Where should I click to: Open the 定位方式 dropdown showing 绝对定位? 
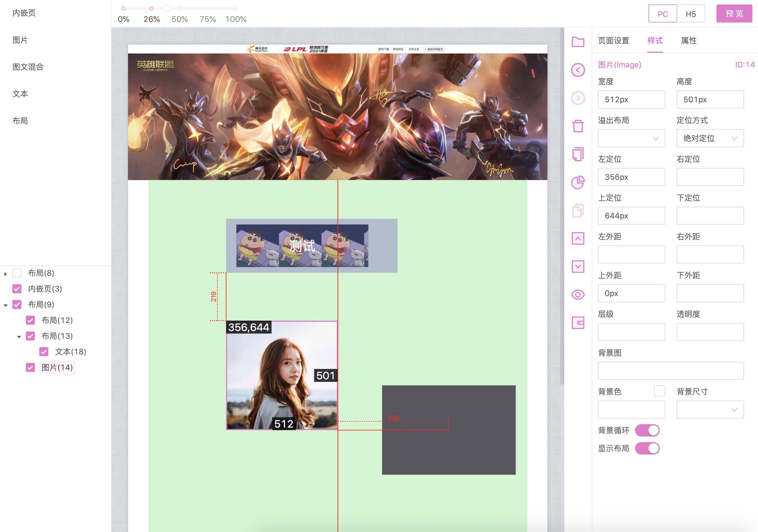pos(710,138)
